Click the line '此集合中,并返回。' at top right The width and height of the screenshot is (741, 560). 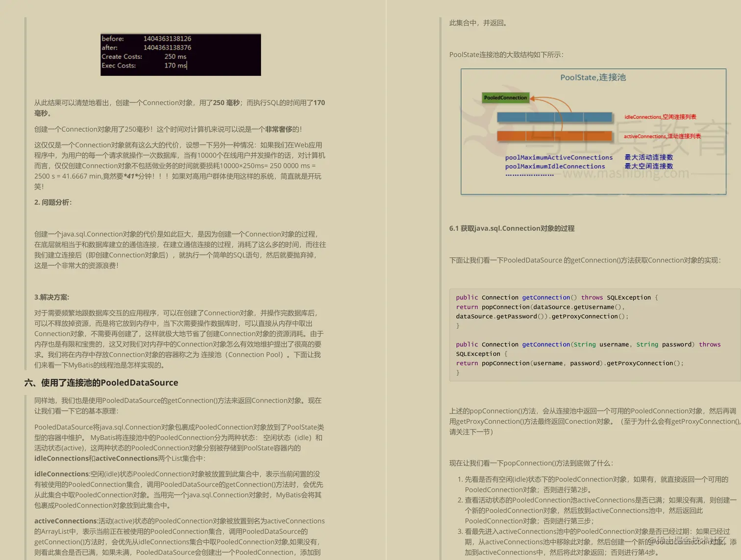click(480, 23)
